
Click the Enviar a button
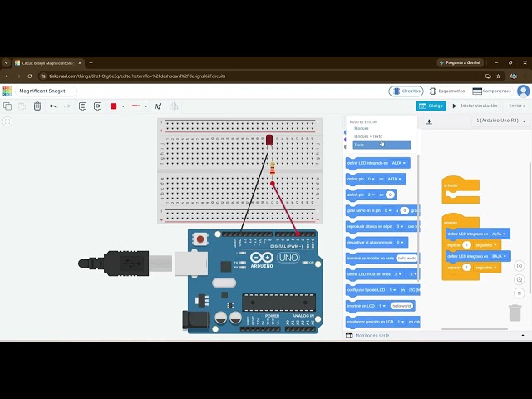coord(517,106)
